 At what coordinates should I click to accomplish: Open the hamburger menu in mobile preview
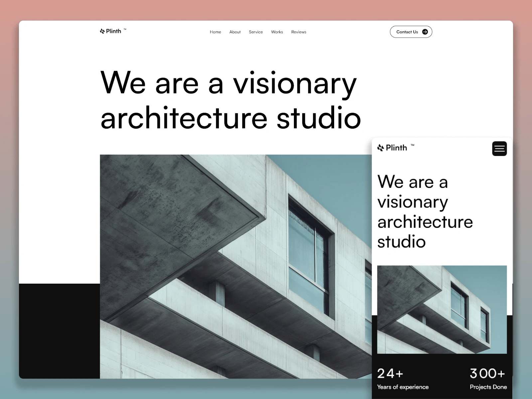(499, 149)
